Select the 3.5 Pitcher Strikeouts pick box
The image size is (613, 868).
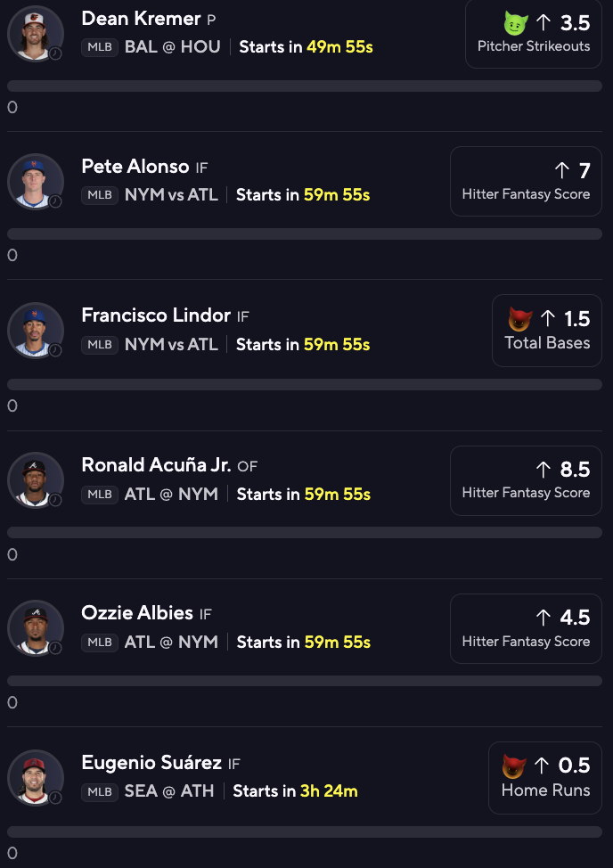point(534,33)
